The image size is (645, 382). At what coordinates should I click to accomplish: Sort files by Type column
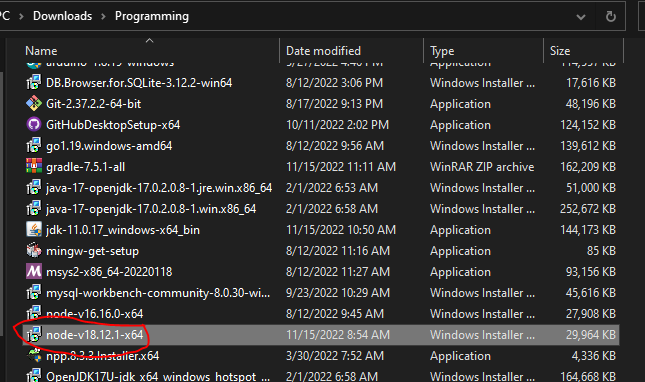pos(442,51)
